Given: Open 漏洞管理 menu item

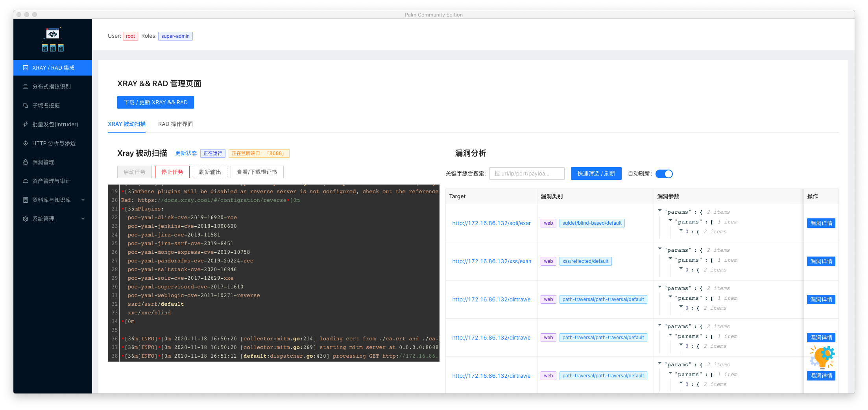Looking at the screenshot, I should tap(53, 162).
